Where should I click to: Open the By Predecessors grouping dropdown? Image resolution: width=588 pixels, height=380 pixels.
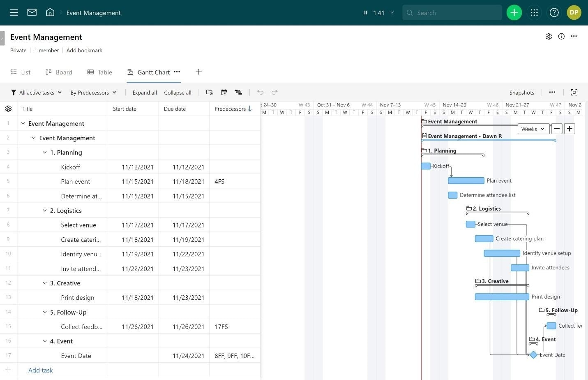(x=93, y=92)
